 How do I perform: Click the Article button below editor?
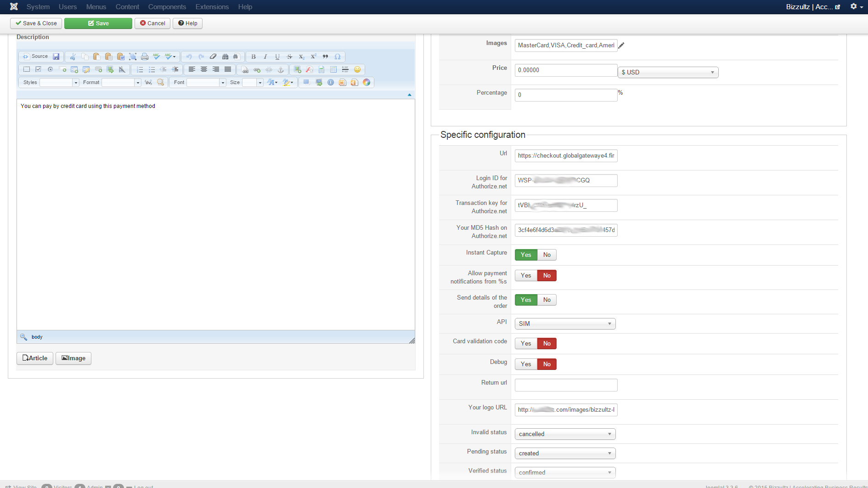coord(35,358)
